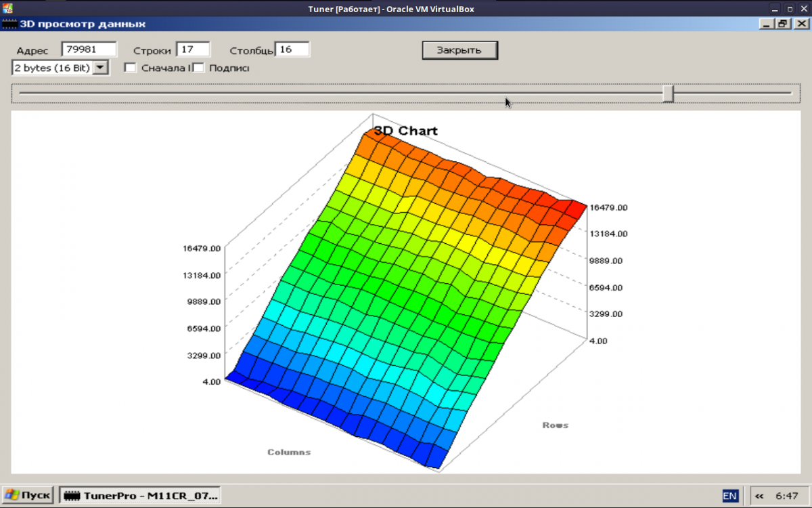Click the "3D Chart" title on the graph

pyautogui.click(x=406, y=131)
